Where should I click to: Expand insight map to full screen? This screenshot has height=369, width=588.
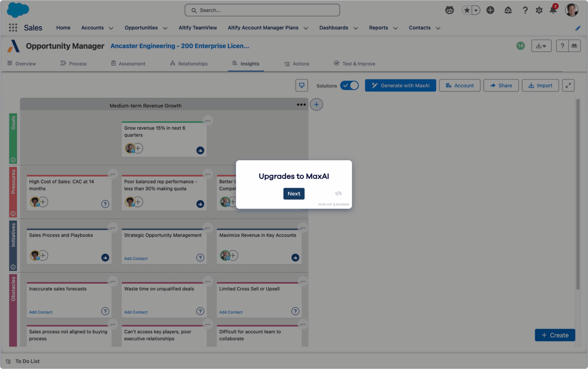[x=568, y=85]
